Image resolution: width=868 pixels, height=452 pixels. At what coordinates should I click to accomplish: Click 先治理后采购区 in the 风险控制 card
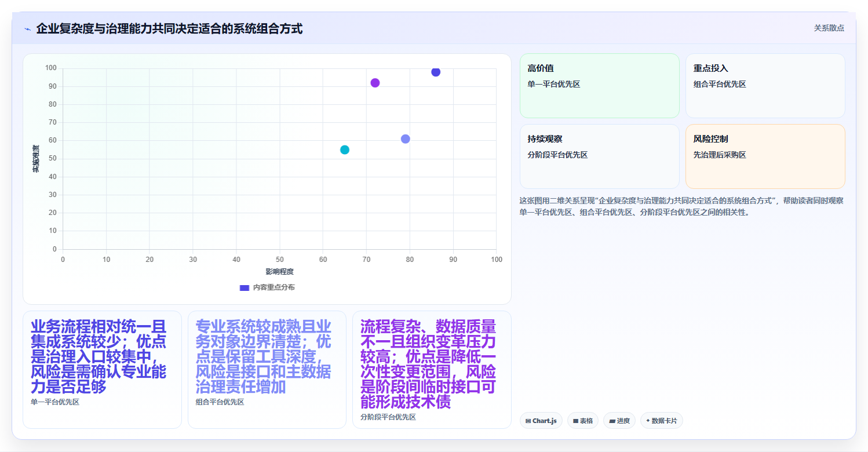point(720,155)
